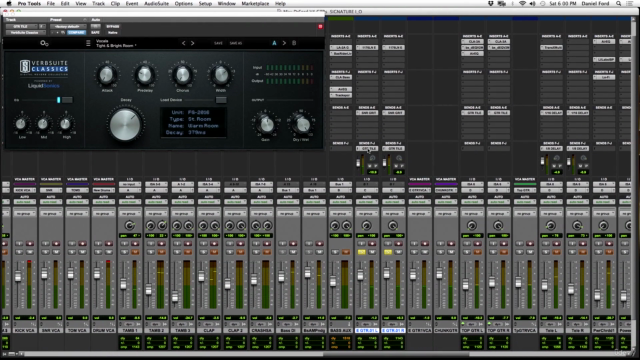The height and width of the screenshot is (360, 640).
Task: Click the BASS AUX volume fader
Action: tap(333, 281)
